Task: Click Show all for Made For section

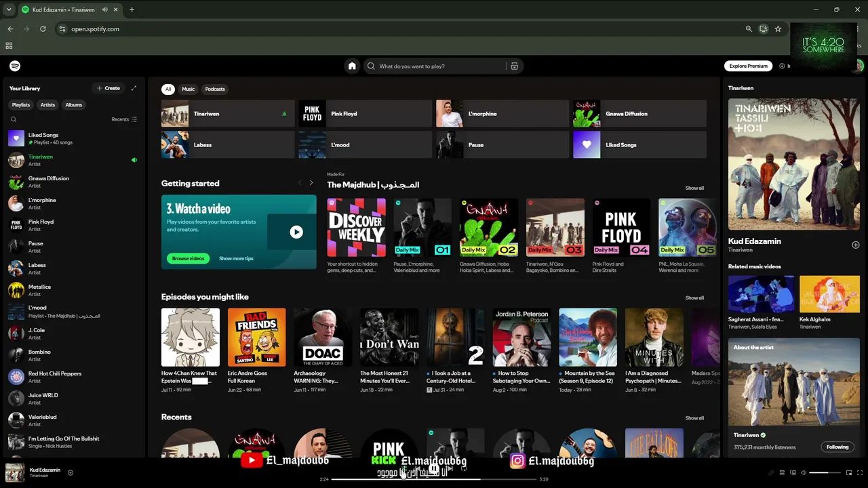Action: pos(694,188)
